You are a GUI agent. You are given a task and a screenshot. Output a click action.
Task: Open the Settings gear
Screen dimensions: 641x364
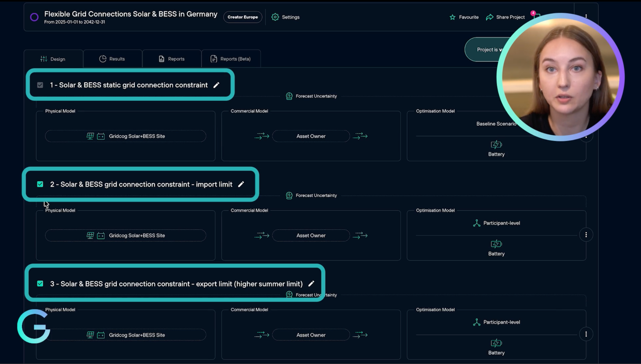click(x=275, y=17)
